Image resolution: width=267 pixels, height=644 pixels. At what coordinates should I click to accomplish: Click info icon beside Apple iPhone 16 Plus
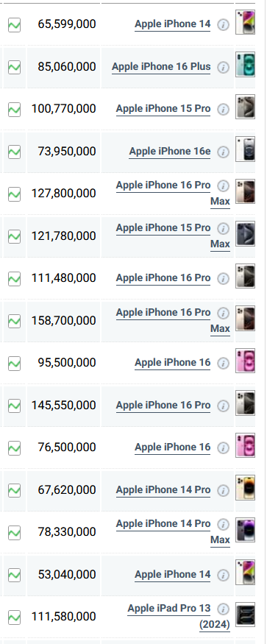point(223,68)
